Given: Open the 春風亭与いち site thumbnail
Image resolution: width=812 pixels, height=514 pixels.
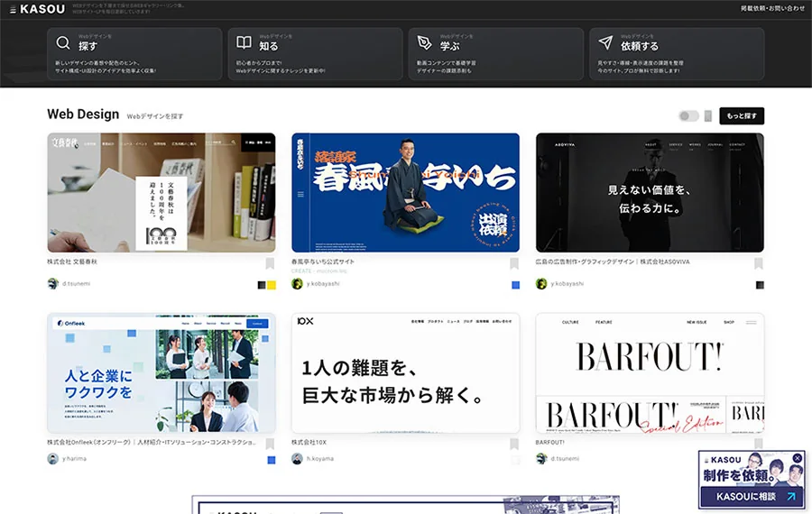Looking at the screenshot, I should [x=405, y=193].
